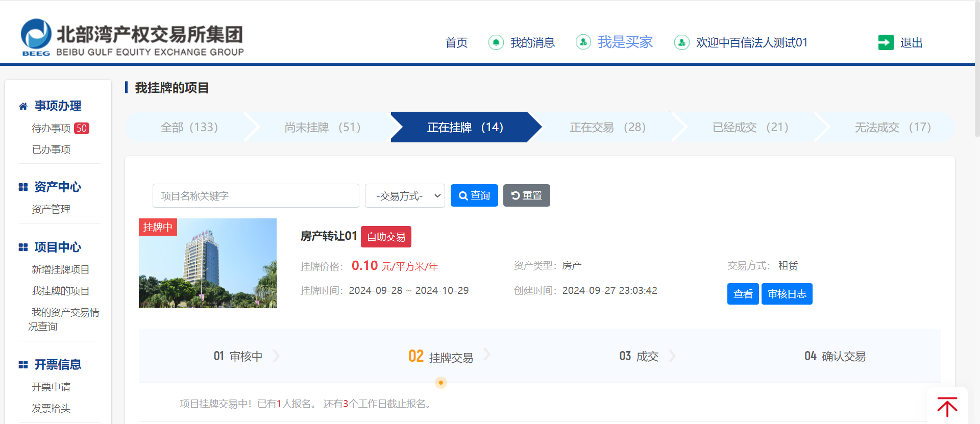The image size is (980, 424).
Task: Open the 已经成交 (21) tab
Action: 750,127
